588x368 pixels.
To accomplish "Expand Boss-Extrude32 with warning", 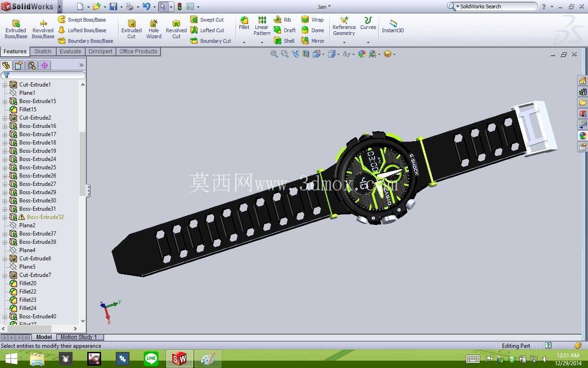I will (x=5, y=217).
